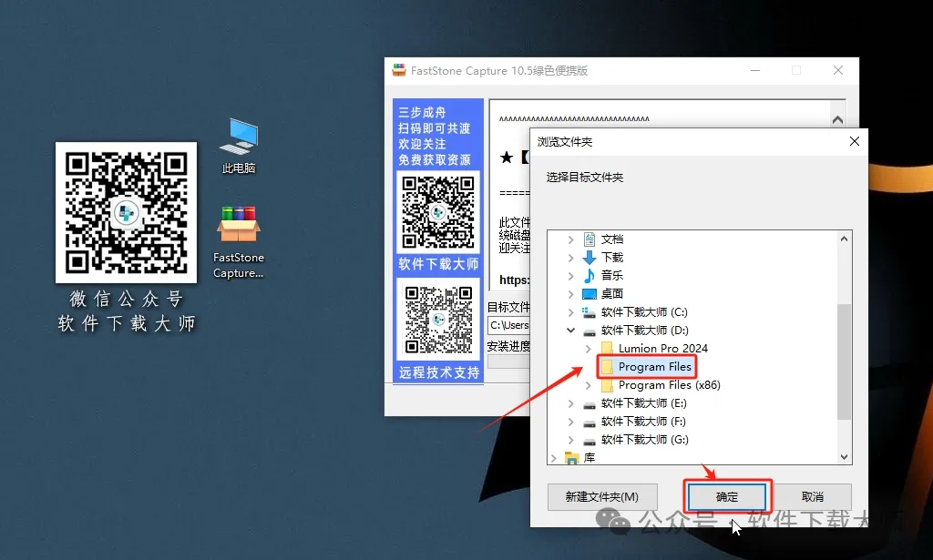This screenshot has height=560, width=933.
Task: Click 取消 to cancel the dialog
Action: point(812,496)
